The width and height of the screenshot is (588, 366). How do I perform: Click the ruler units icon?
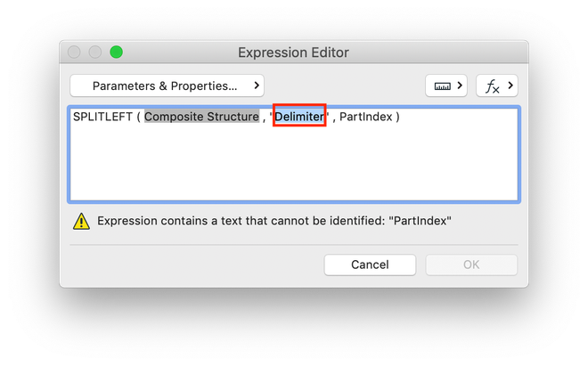pos(440,86)
